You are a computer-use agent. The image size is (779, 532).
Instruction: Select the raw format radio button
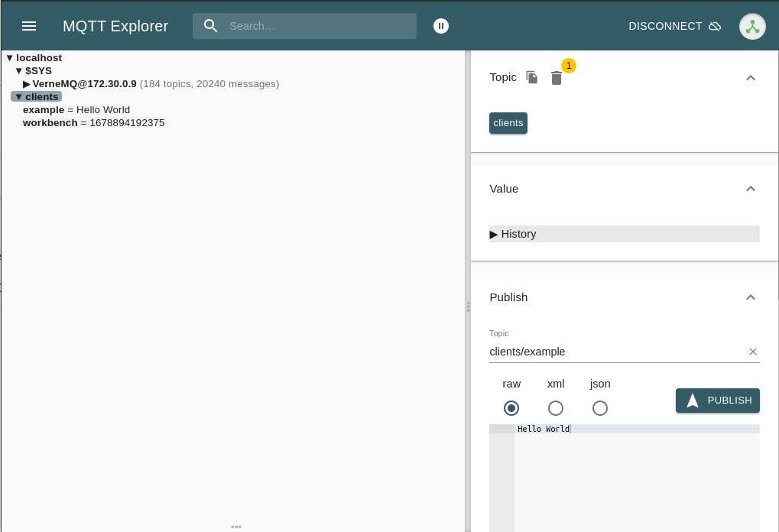click(x=511, y=408)
